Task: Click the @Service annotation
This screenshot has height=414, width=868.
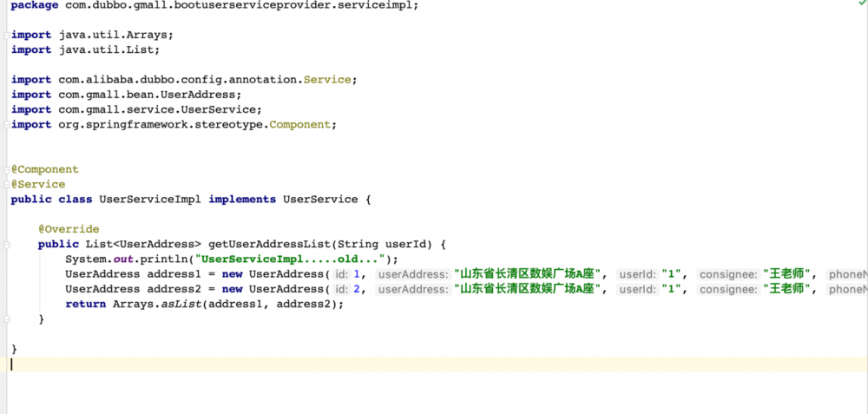Action: point(38,184)
